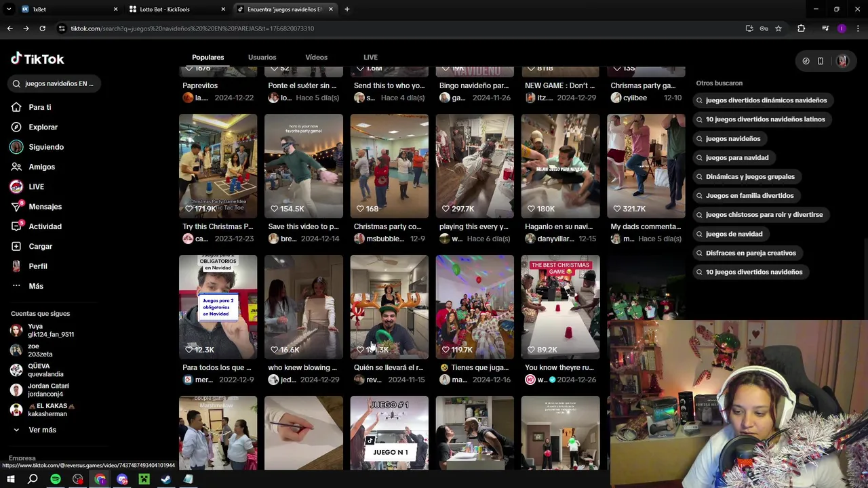Switch to Usuarios tab

coord(262,58)
